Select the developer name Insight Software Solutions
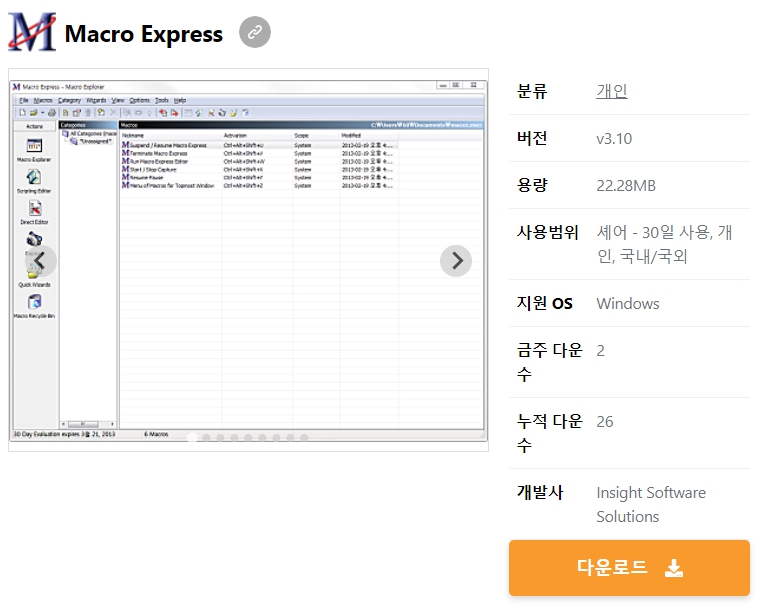 (x=651, y=504)
